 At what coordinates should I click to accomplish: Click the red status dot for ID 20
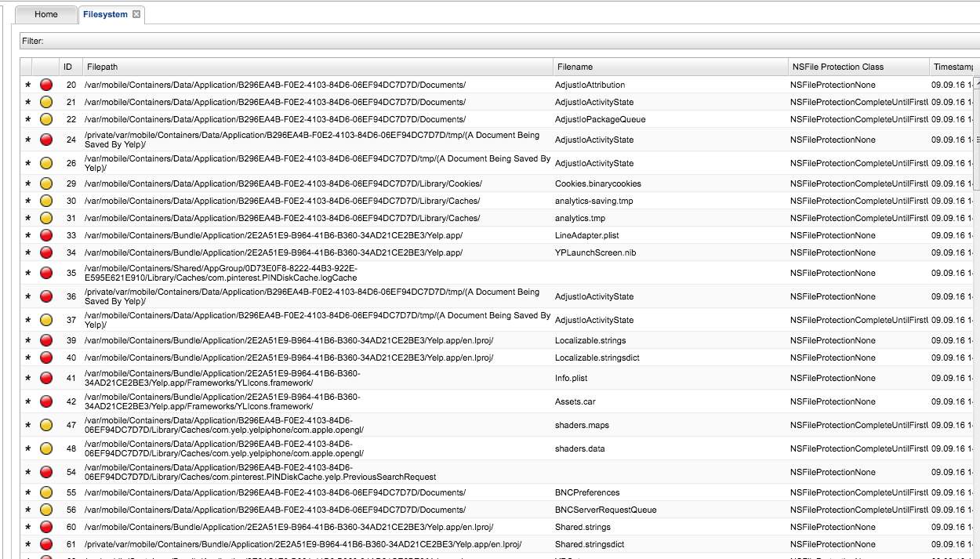coord(46,85)
